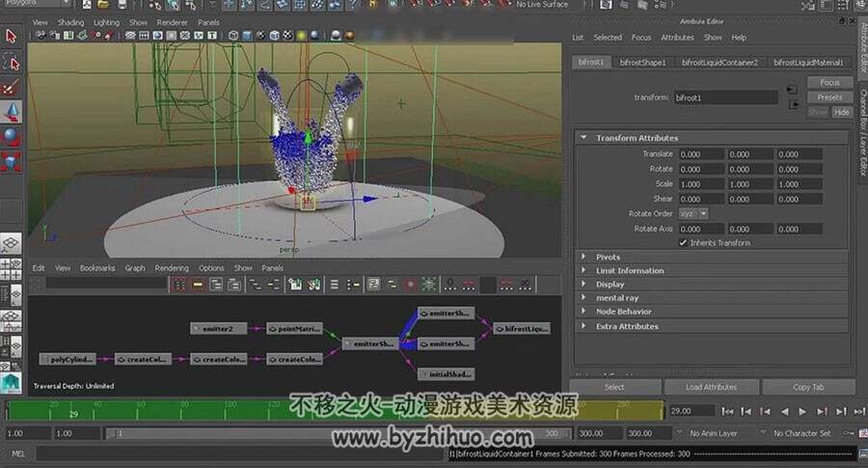Open the No Anim Layer dropdown
Screen dimensions: 868x468
click(x=714, y=433)
